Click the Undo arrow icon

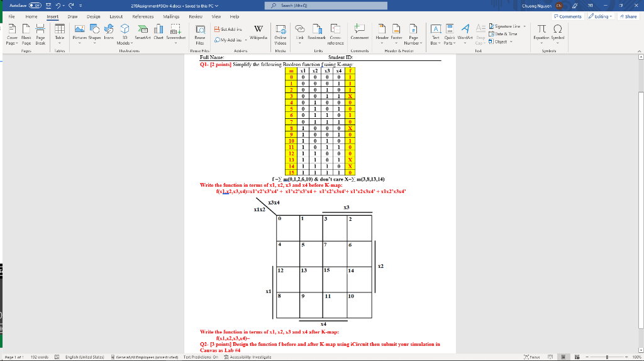point(58,6)
